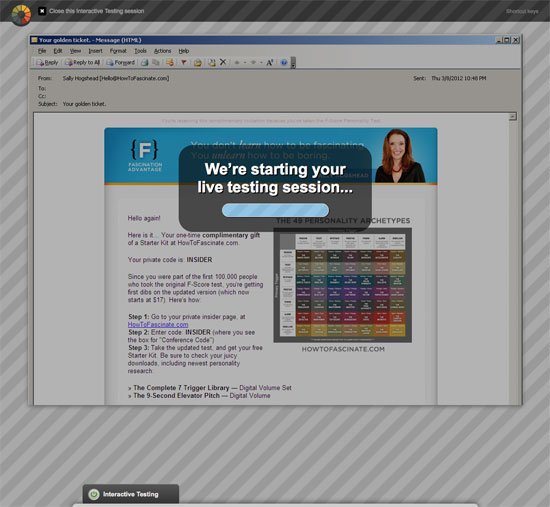Click the Reply toolbar button

coord(47,62)
